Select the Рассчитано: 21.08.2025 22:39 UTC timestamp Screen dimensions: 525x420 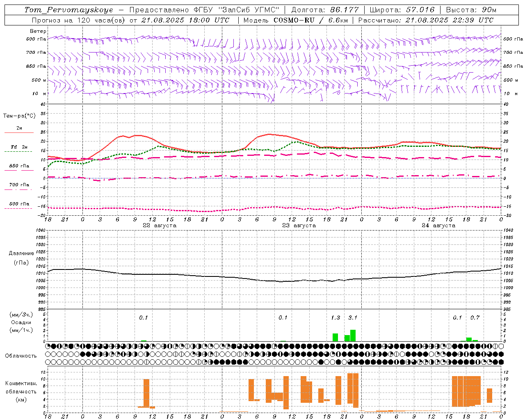[426, 20]
